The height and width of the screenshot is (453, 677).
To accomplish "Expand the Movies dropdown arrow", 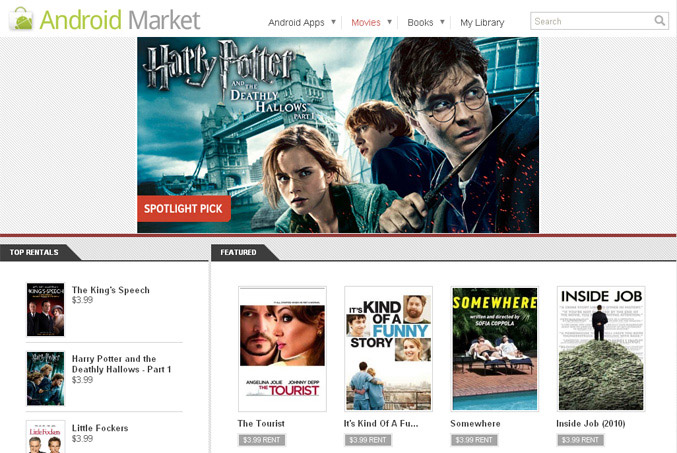I will pyautogui.click(x=389, y=22).
